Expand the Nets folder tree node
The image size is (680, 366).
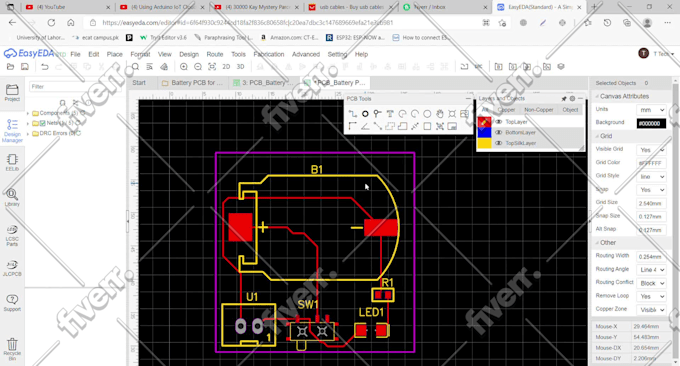(28, 123)
